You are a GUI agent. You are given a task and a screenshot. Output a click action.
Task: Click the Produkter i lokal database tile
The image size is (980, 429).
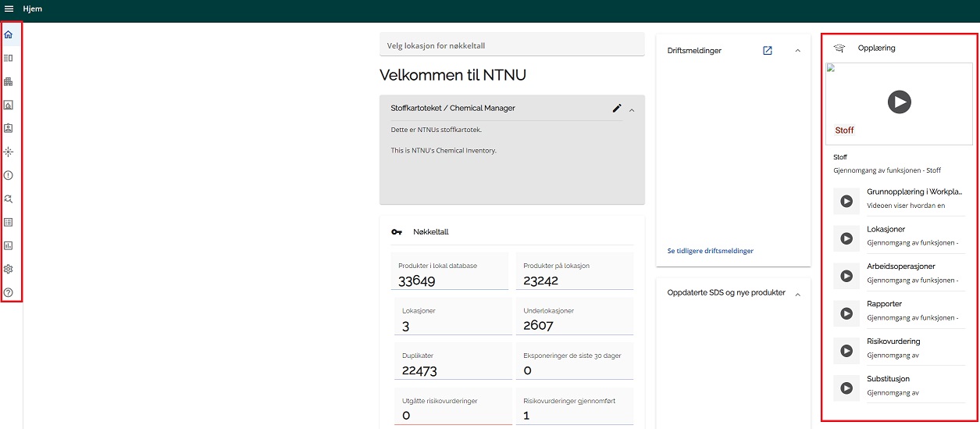coord(450,273)
